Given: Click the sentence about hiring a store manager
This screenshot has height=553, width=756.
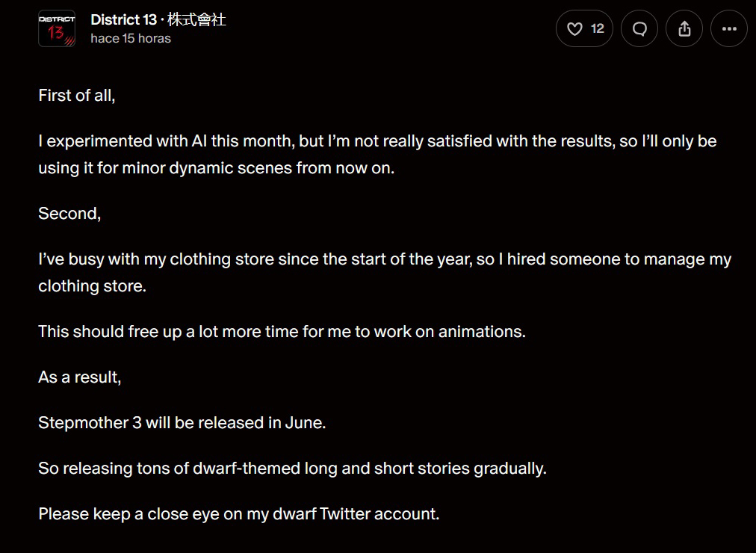Looking at the screenshot, I should pyautogui.click(x=385, y=259).
